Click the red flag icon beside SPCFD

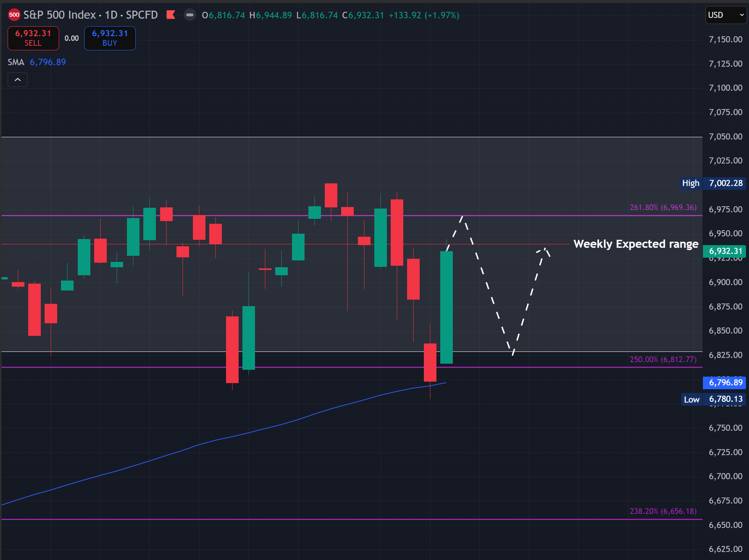pyautogui.click(x=171, y=15)
